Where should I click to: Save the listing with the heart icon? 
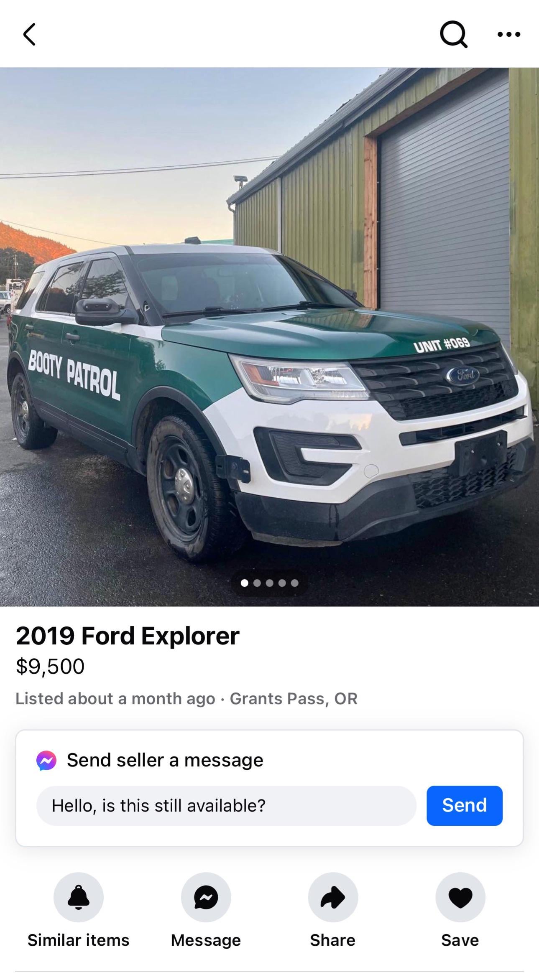(x=460, y=897)
